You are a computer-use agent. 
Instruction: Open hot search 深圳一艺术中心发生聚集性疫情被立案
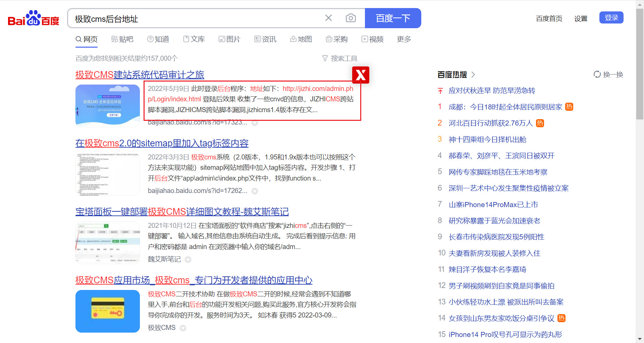click(509, 188)
